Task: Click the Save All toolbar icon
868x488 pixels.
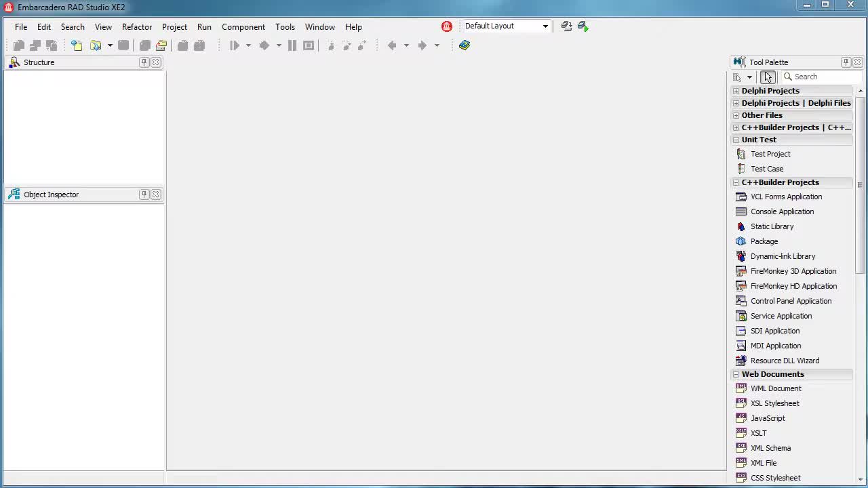Action: [144, 45]
